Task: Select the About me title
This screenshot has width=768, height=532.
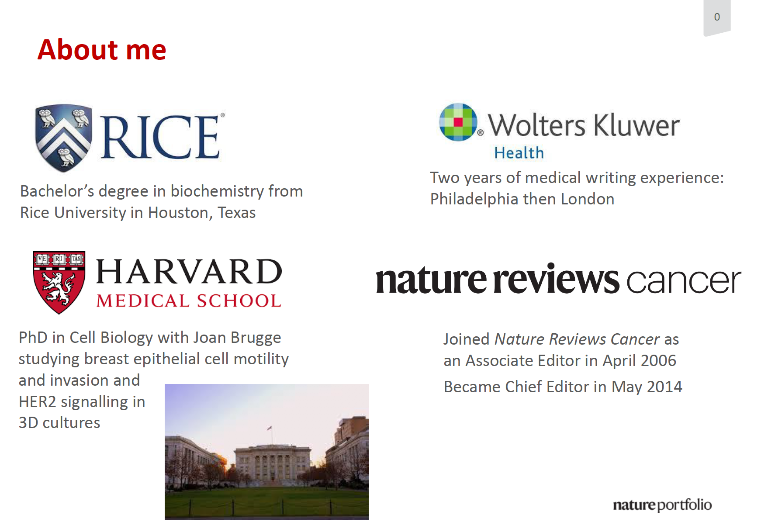Action: [x=102, y=49]
